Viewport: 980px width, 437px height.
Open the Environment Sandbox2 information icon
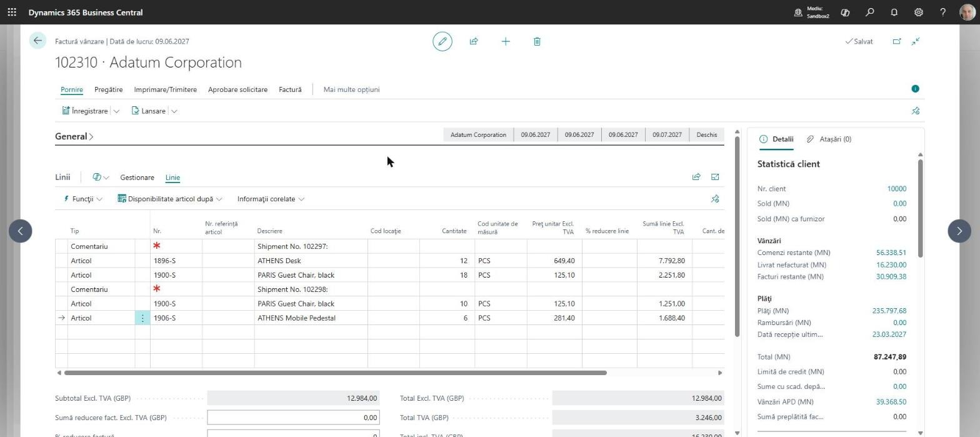coord(798,13)
